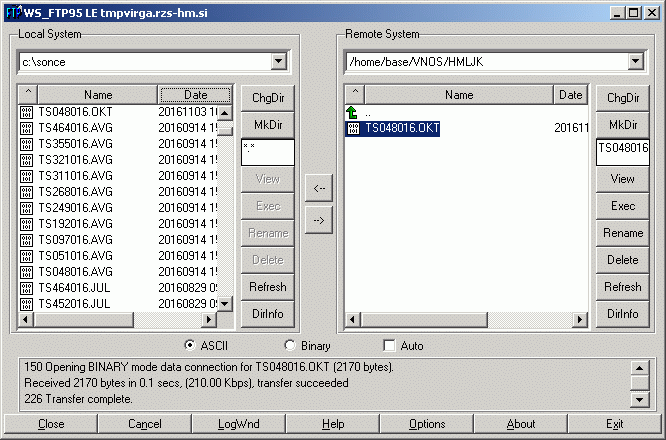Select Binary transfer mode

290,345
